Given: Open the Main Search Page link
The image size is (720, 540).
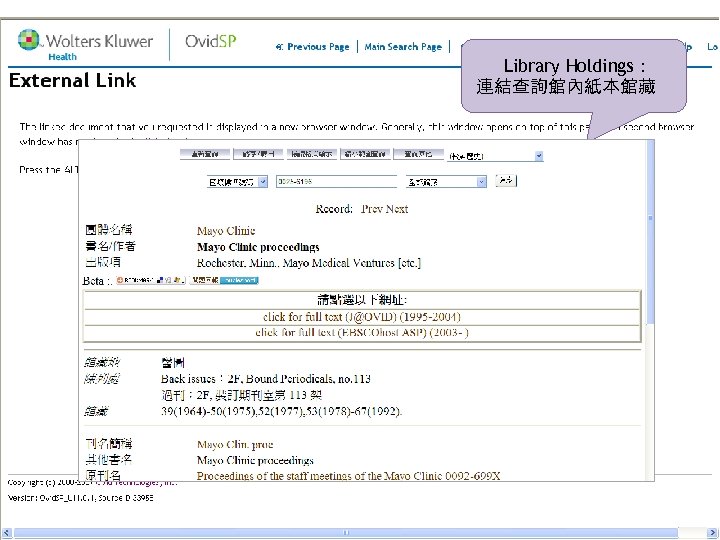Looking at the screenshot, I should pyautogui.click(x=403, y=47).
